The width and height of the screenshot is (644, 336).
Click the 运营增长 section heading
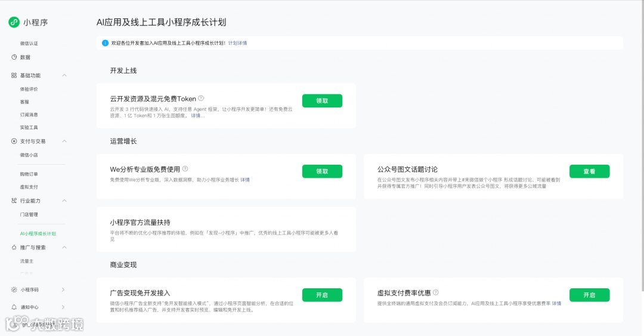click(123, 141)
